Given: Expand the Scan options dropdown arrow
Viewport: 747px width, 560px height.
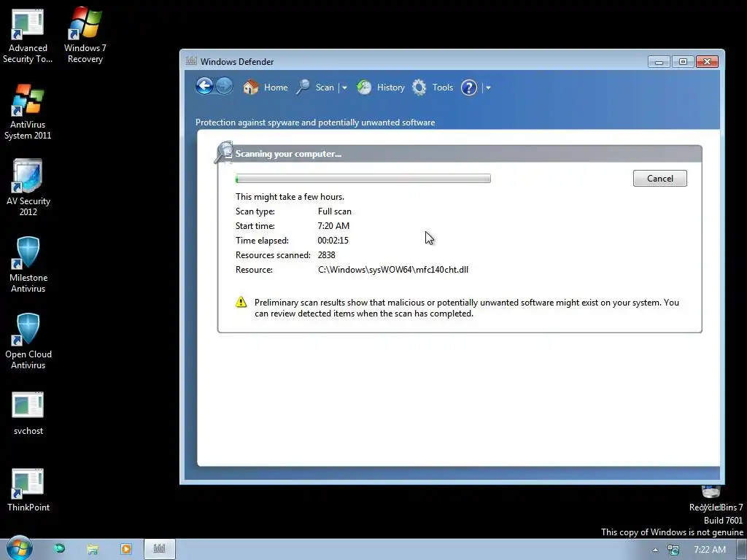Looking at the screenshot, I should tap(344, 87).
